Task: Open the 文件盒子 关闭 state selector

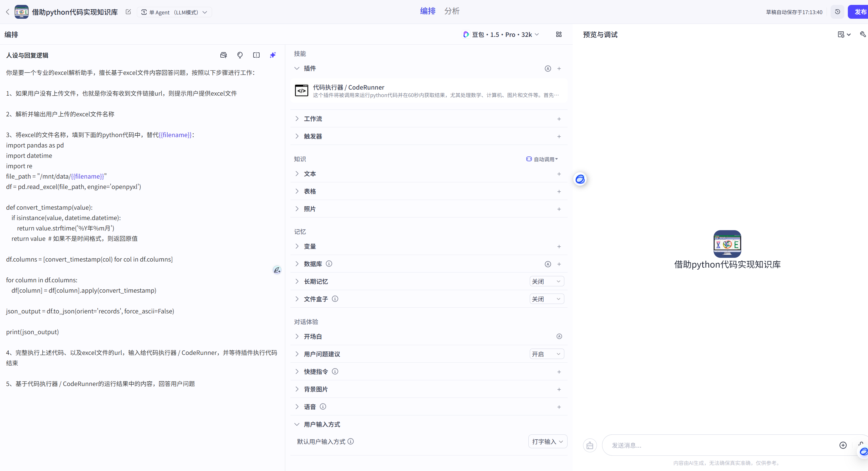Action: (x=546, y=299)
